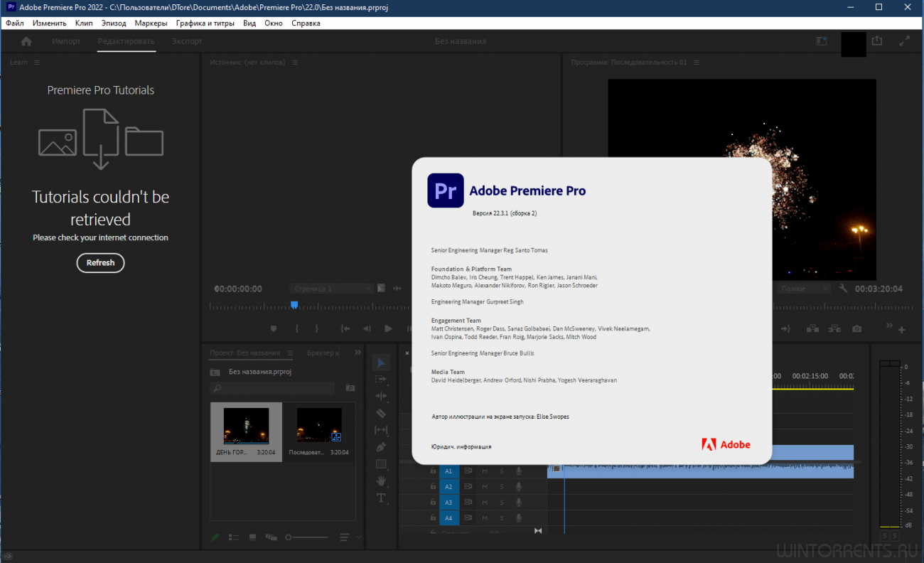Image resolution: width=924 pixels, height=563 pixels.
Task: Play the Source monitor clip
Action: [388, 328]
